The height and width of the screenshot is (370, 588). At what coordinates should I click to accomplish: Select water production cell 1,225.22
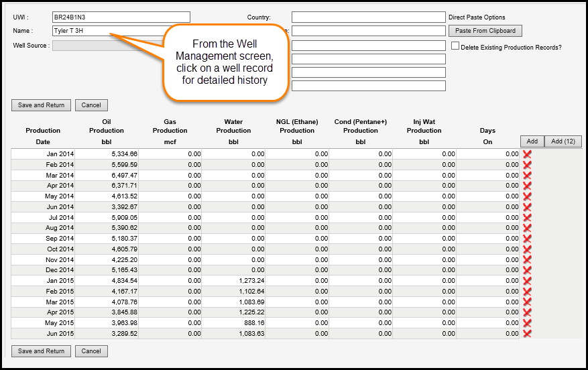[x=233, y=312]
